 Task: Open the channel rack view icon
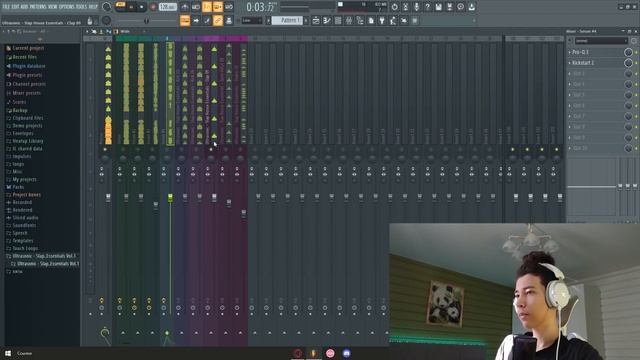[338, 20]
